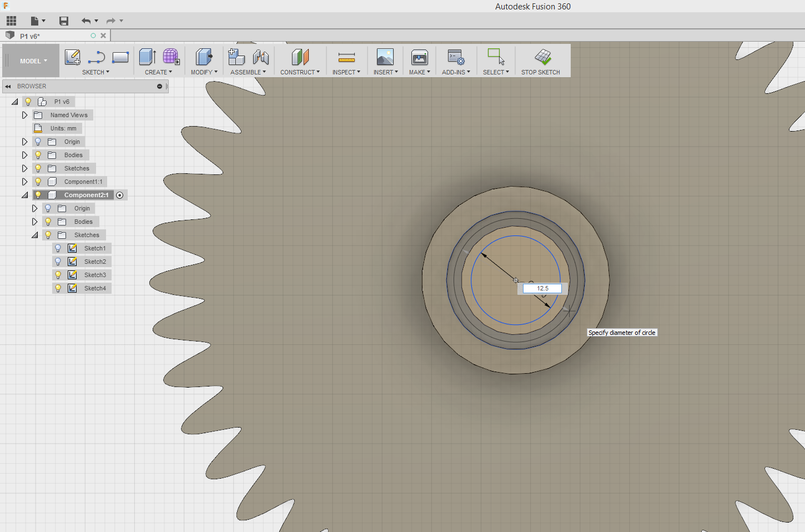
Task: Toggle visibility bulb of Component2:1
Action: click(38, 195)
